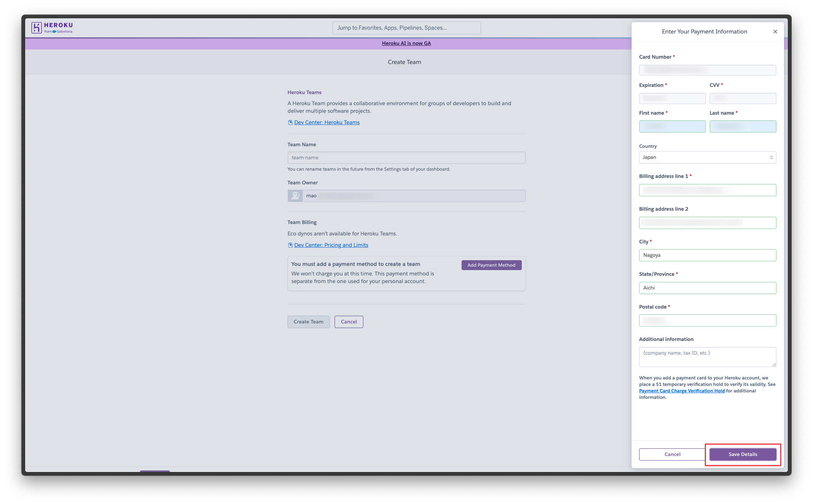
Task: Click the Team Owner avatar icon
Action: (x=295, y=196)
